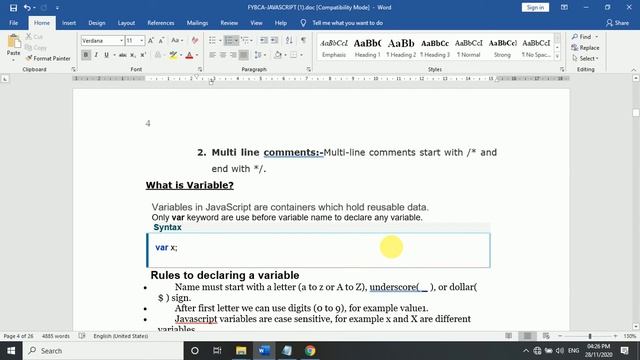
Task: Align text right
Action: click(x=233, y=55)
